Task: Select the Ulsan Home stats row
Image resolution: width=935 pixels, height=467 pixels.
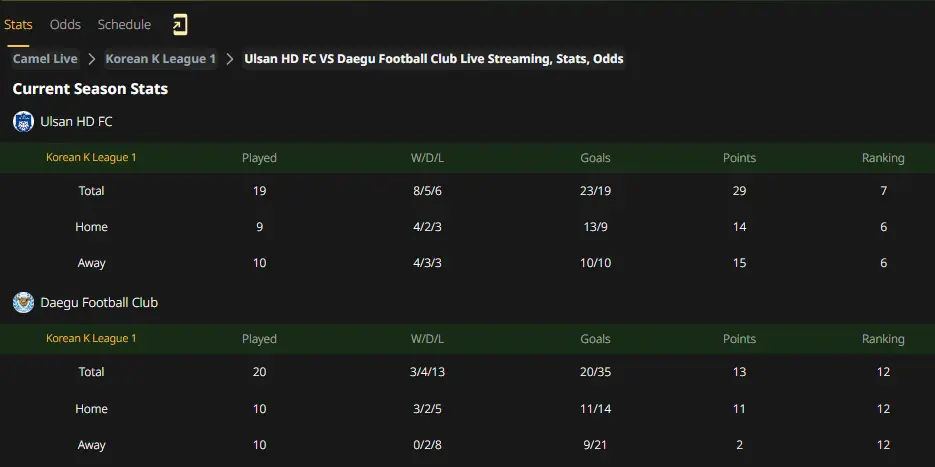Action: [468, 227]
